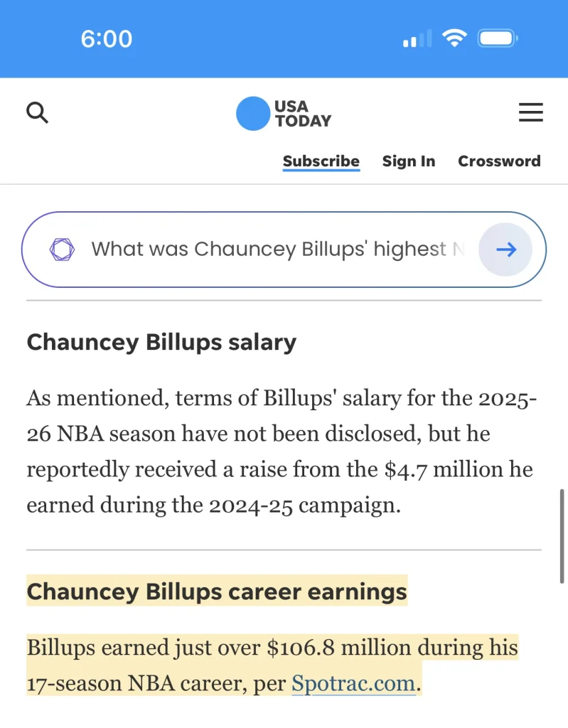Tap the paragraph mentioning $4.7 million
Screen dimensions: 568x728
(x=282, y=451)
